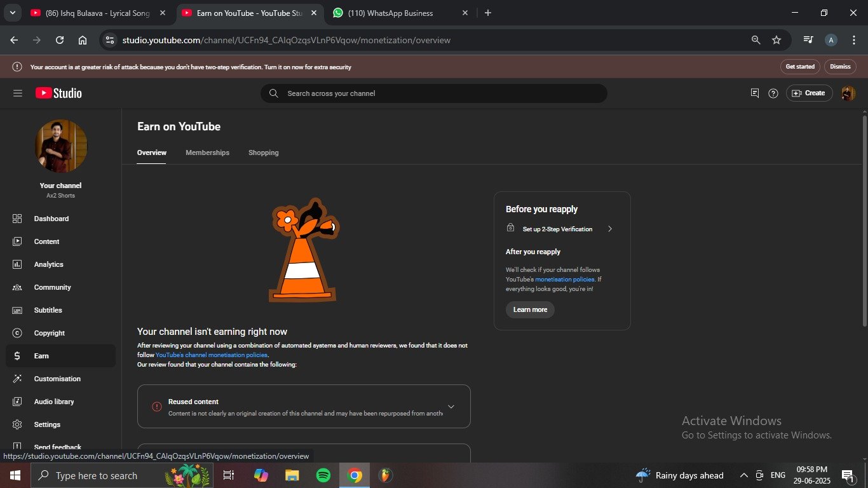Open the Chrome profile icon labeled A
This screenshot has width=868, height=488.
coord(831,40)
